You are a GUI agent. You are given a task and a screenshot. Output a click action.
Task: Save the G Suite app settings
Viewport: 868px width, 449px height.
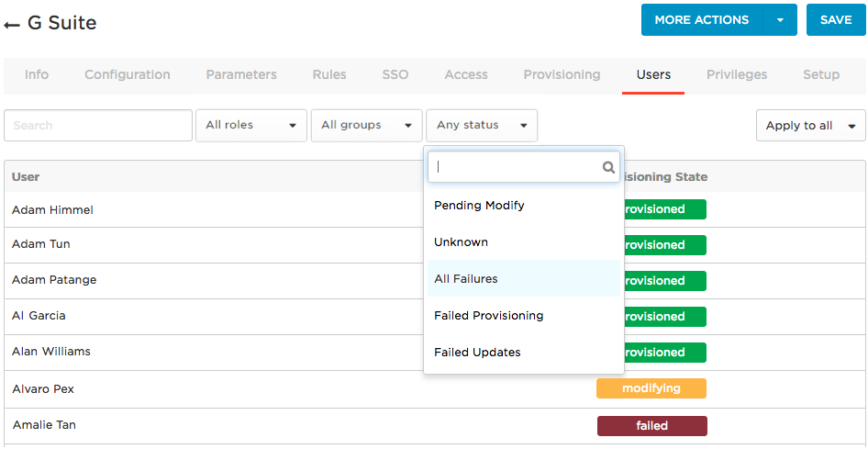[836, 20]
